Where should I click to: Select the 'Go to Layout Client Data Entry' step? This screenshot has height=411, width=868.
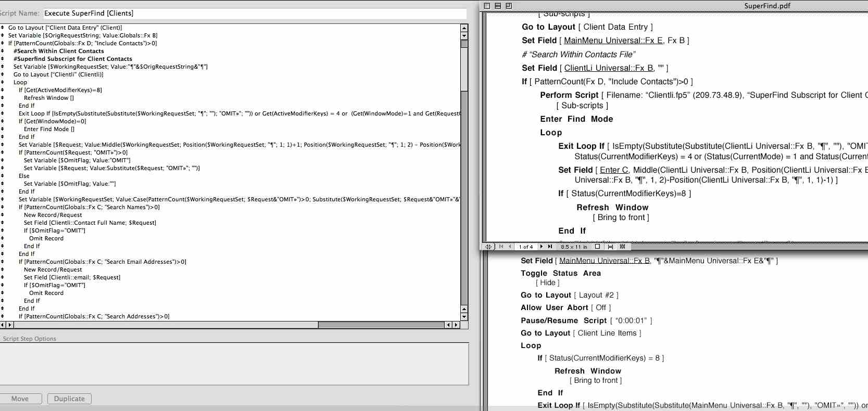tap(65, 28)
